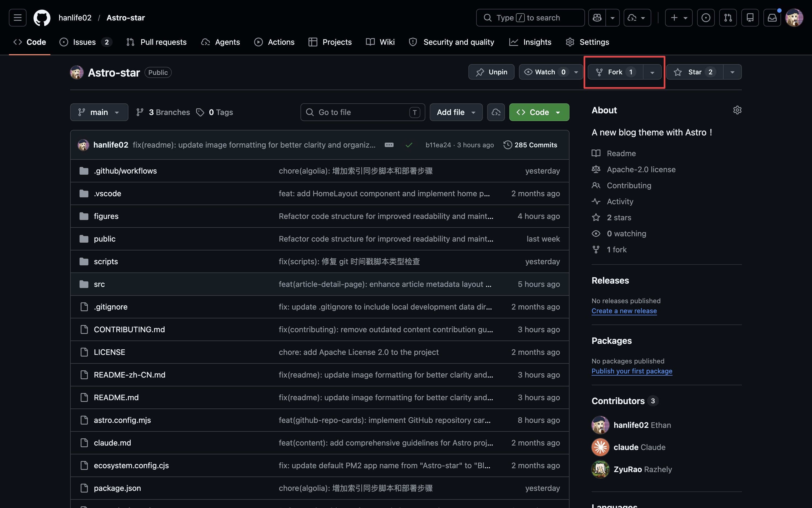Click the Go to file field
Screen dimensions: 812x508
363,112
